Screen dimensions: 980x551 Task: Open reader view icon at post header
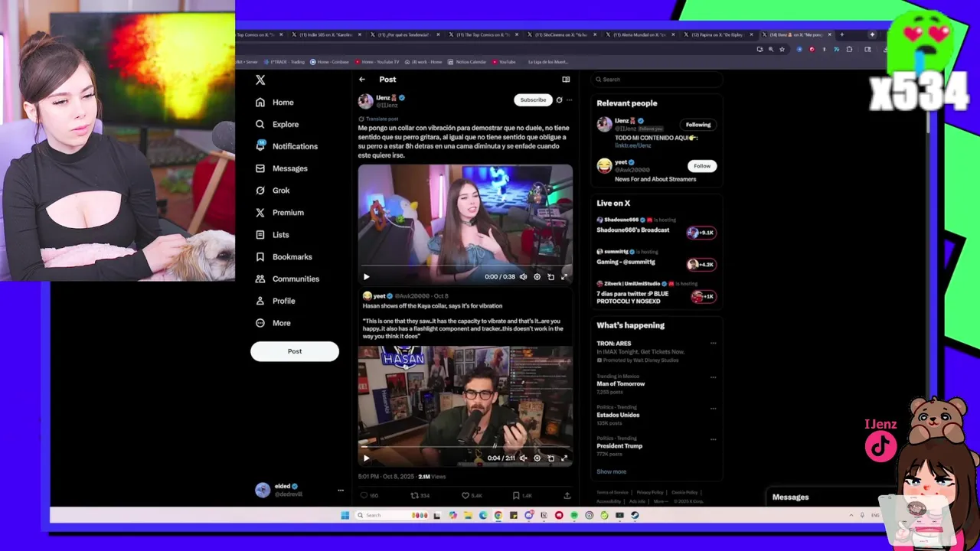click(x=566, y=79)
